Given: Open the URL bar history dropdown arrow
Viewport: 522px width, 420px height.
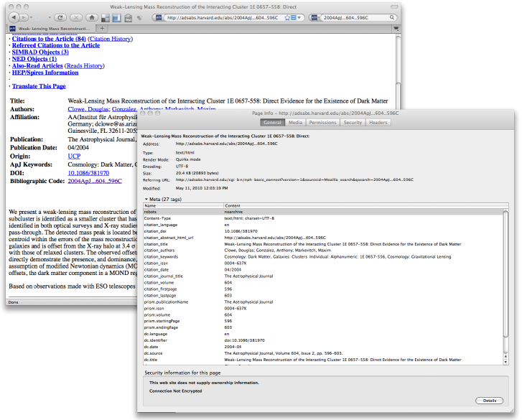Looking at the screenshot, I should tap(297, 16).
